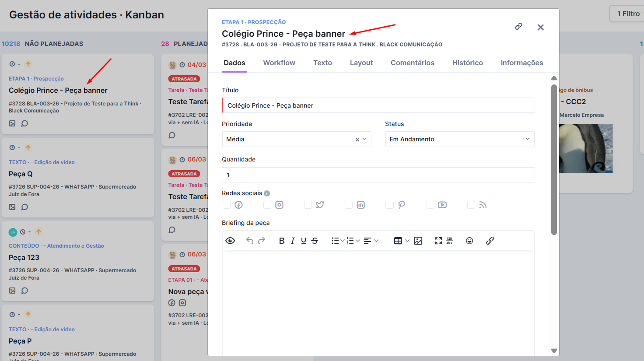Click the Quantidade input field
Image resolution: width=644 pixels, height=361 pixels.
point(378,175)
